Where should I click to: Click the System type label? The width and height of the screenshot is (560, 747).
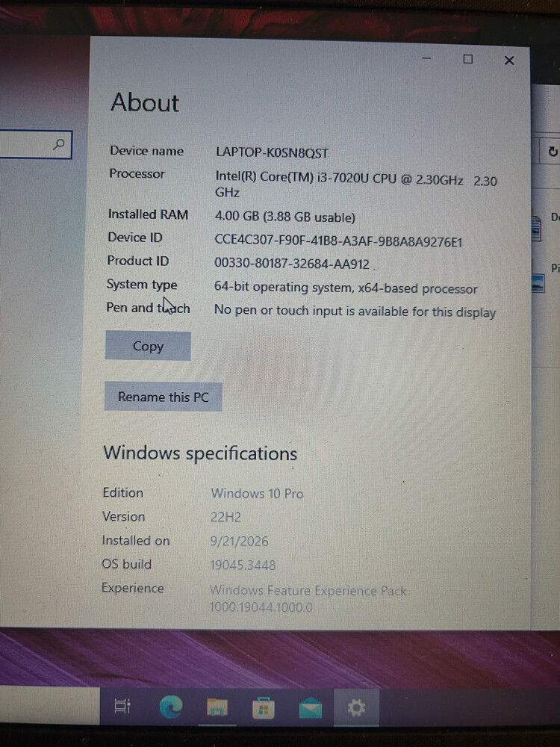tap(142, 285)
